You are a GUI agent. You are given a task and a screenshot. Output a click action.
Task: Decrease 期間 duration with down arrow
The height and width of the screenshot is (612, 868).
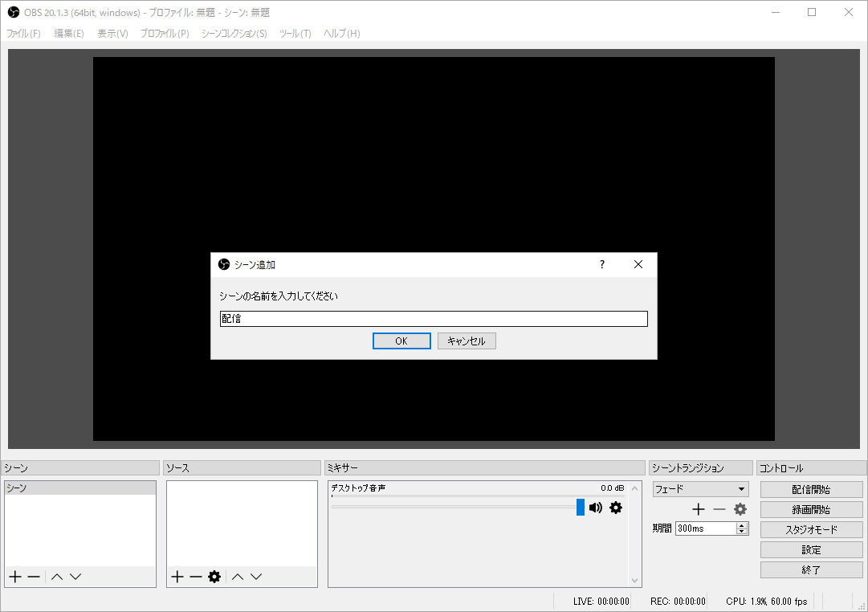743,532
